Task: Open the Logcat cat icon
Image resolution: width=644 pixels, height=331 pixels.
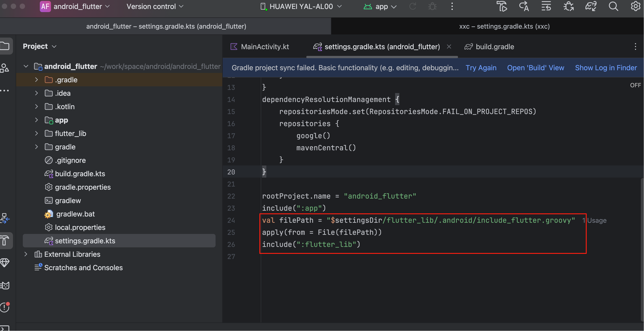Action: coord(5,285)
